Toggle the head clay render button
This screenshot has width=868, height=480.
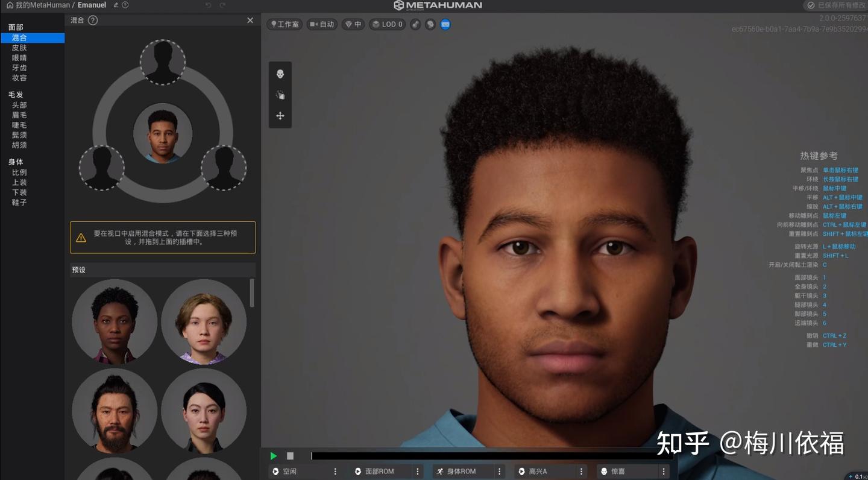click(430, 25)
